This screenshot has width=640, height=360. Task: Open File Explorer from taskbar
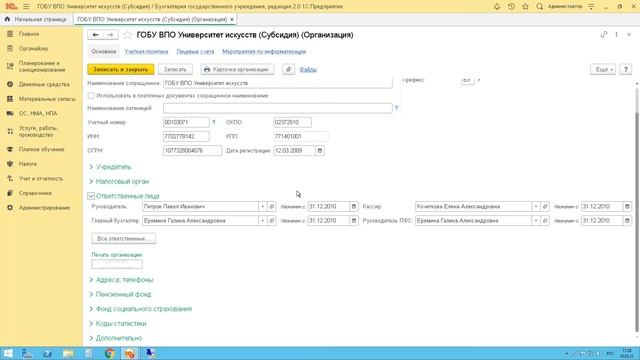point(68,353)
